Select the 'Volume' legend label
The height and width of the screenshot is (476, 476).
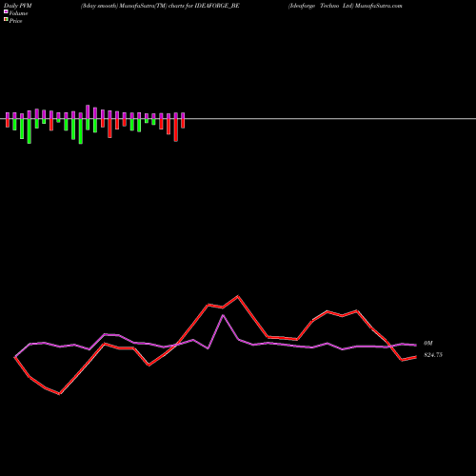click(18, 13)
